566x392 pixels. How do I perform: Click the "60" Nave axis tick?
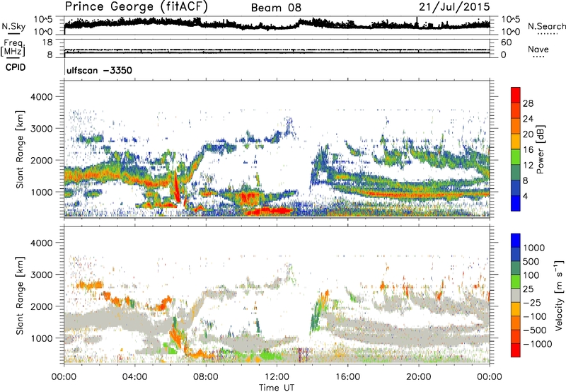pyautogui.click(x=506, y=42)
